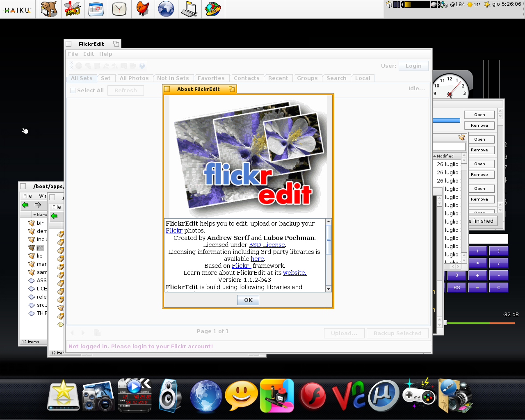The height and width of the screenshot is (420, 525).
Task: Open the µTorrent icon in the dock
Action: click(383, 396)
